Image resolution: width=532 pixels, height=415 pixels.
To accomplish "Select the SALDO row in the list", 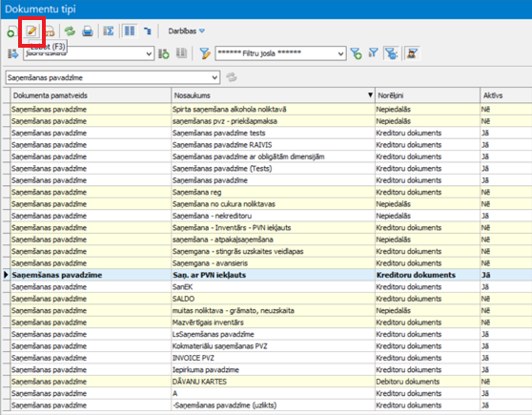I will tap(267, 299).
